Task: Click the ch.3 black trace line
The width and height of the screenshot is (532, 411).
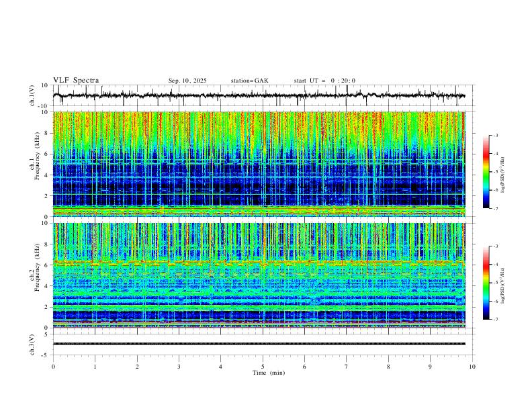Action: [259, 344]
